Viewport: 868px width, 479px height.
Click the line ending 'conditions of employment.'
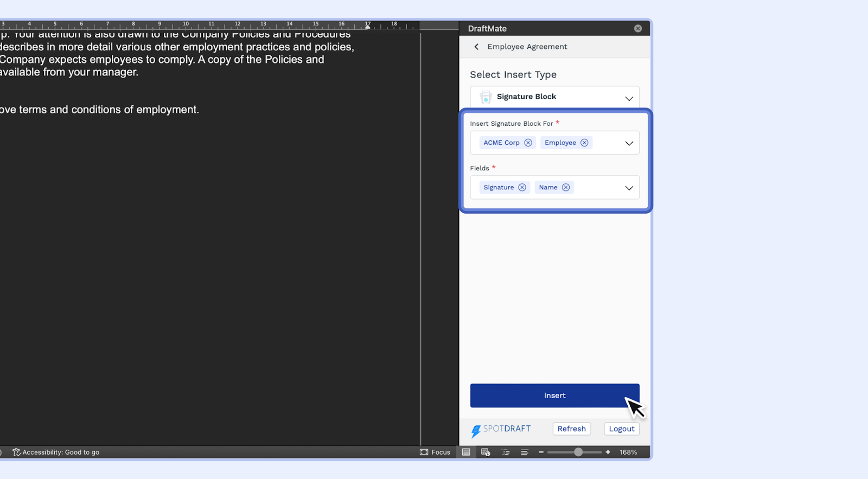tap(99, 110)
